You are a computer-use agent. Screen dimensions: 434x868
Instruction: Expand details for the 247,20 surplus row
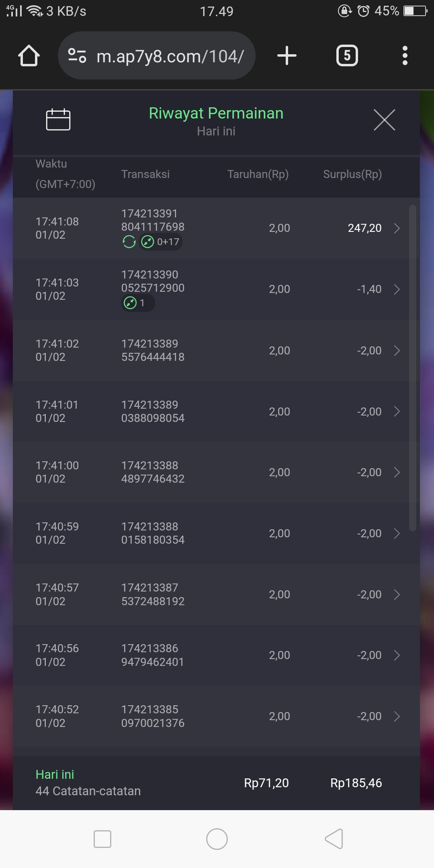[397, 228]
